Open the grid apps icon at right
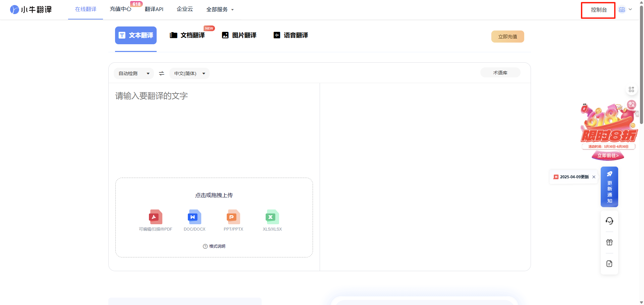The height and width of the screenshot is (305, 644). pos(631,89)
